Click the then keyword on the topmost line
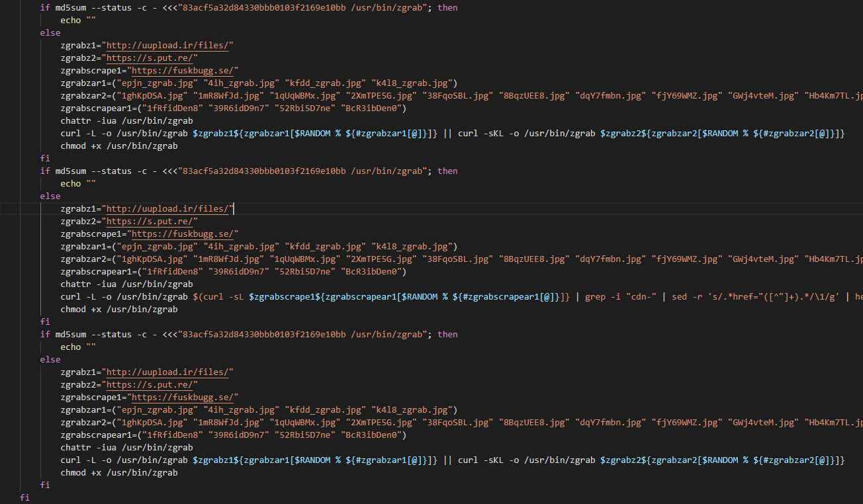863x504 pixels. [x=447, y=7]
